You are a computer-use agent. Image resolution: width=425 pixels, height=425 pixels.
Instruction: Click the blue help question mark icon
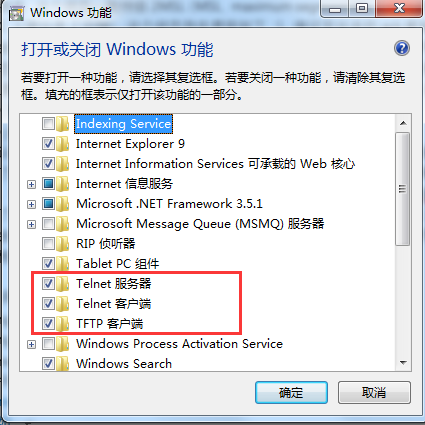click(x=402, y=49)
